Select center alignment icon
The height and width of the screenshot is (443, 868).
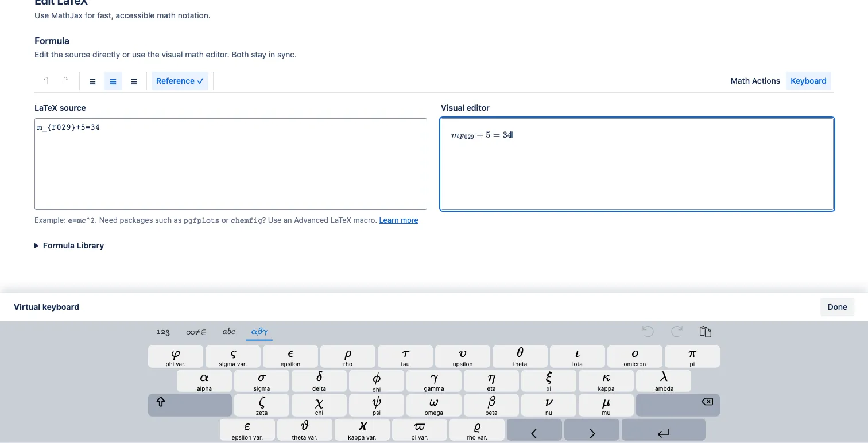(113, 81)
